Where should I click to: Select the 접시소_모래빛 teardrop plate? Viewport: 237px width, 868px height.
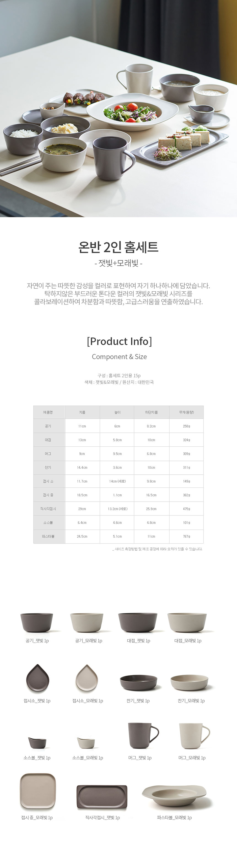(87, 678)
